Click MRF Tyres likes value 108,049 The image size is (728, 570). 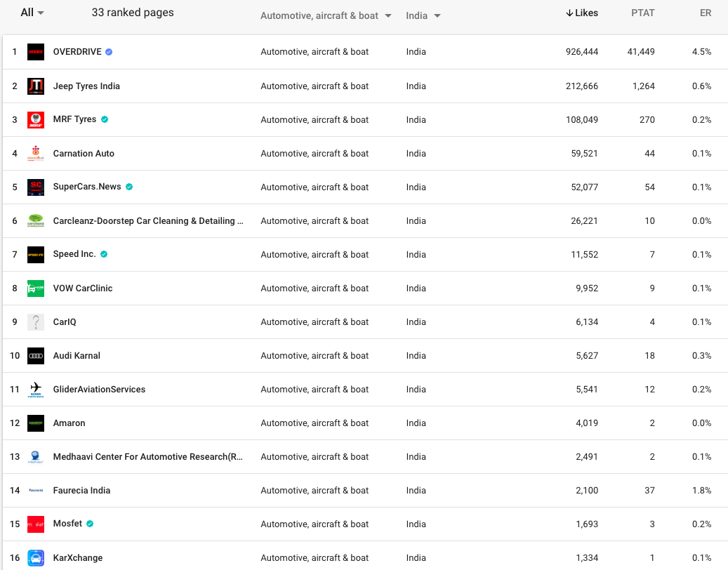click(x=582, y=120)
